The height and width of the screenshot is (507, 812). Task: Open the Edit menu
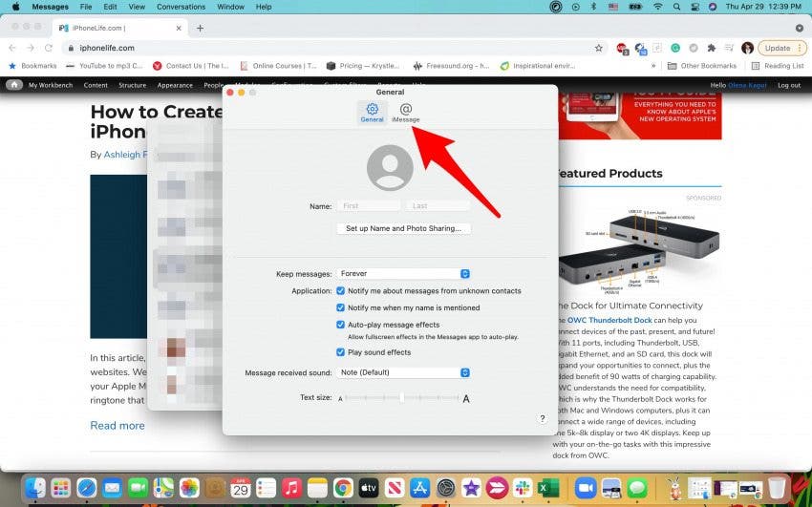coord(110,7)
